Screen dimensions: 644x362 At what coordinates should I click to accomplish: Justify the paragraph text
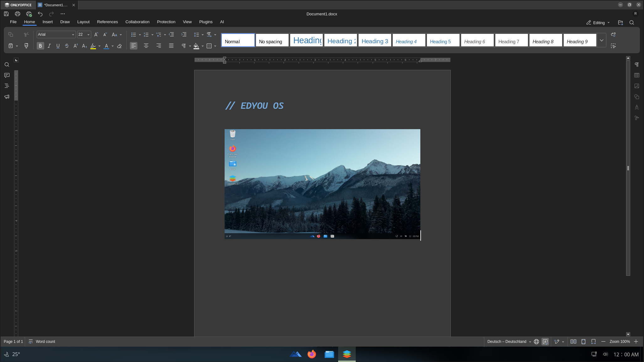(x=171, y=46)
